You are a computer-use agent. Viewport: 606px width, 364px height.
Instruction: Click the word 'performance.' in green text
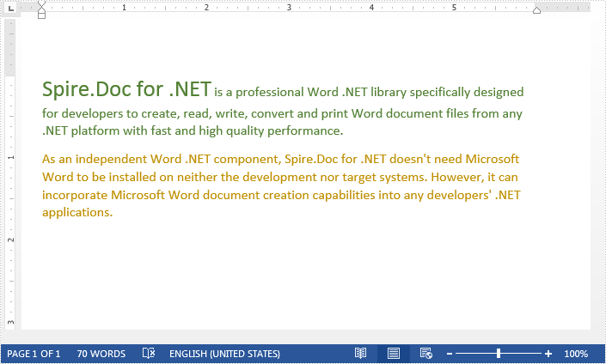tap(305, 130)
